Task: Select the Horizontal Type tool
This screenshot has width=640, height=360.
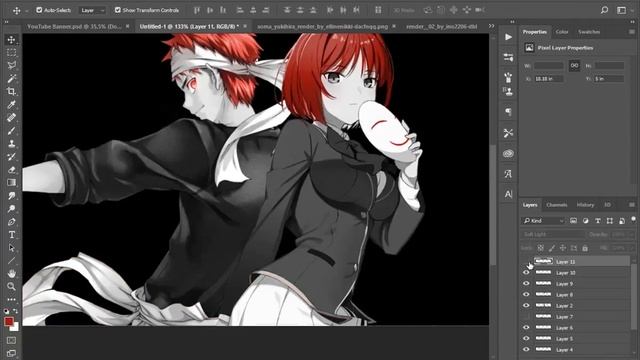Action: (11, 235)
